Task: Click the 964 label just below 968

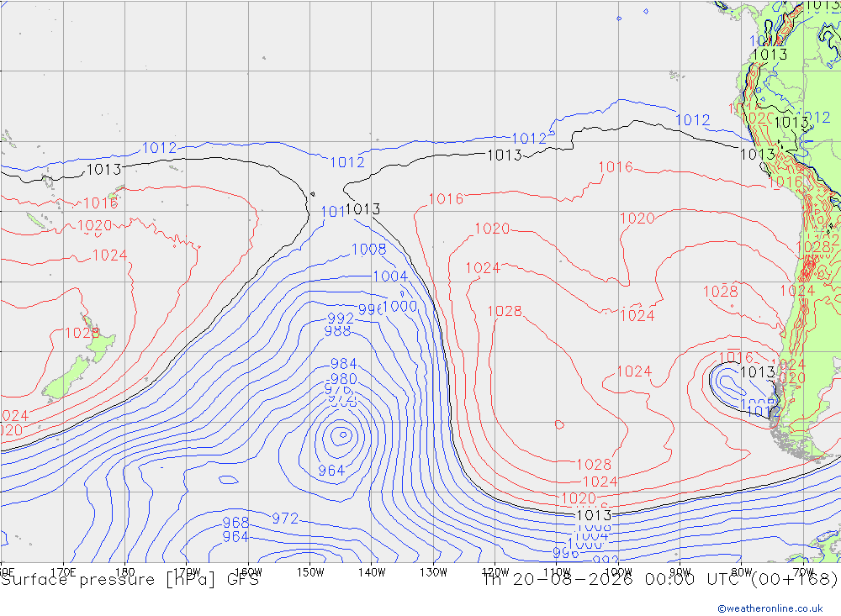Action: coord(235,536)
